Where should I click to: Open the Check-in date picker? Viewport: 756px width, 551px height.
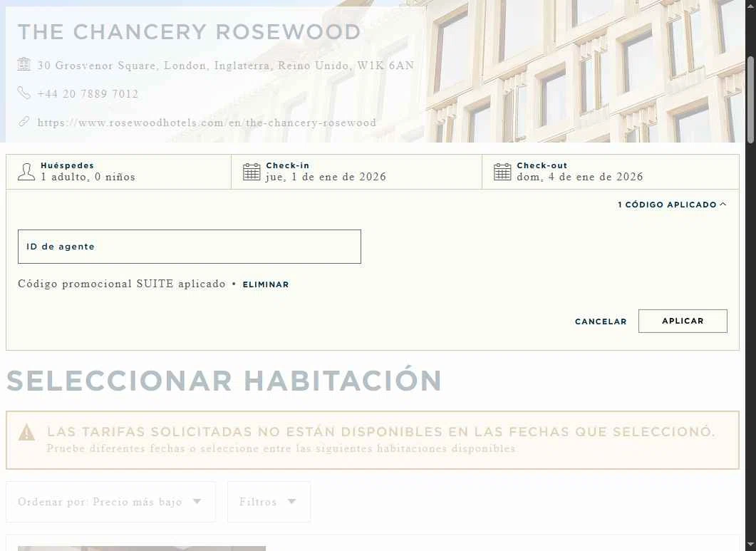(x=357, y=172)
